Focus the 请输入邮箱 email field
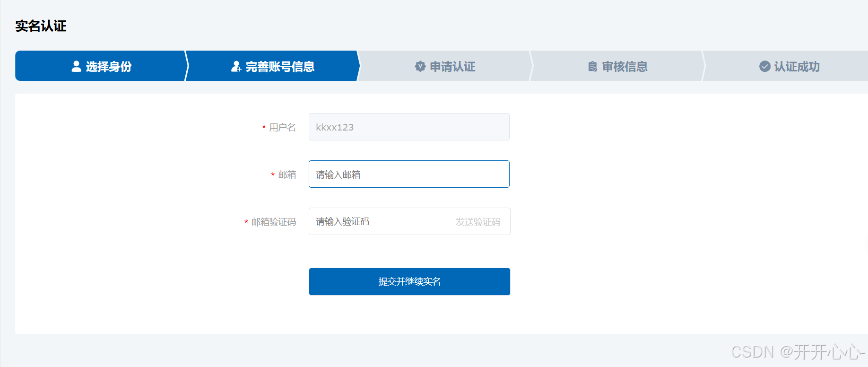Screen dimensions: 868x367 coord(409,174)
